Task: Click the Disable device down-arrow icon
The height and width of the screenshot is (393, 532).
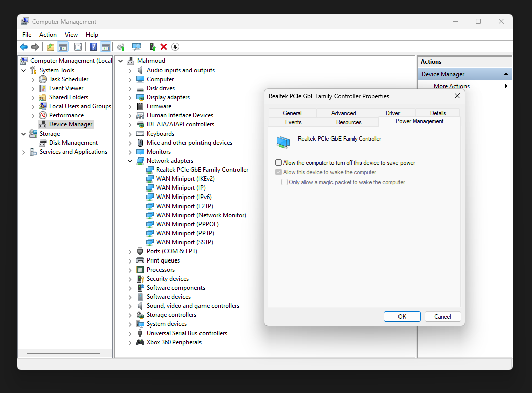Action: [x=175, y=47]
